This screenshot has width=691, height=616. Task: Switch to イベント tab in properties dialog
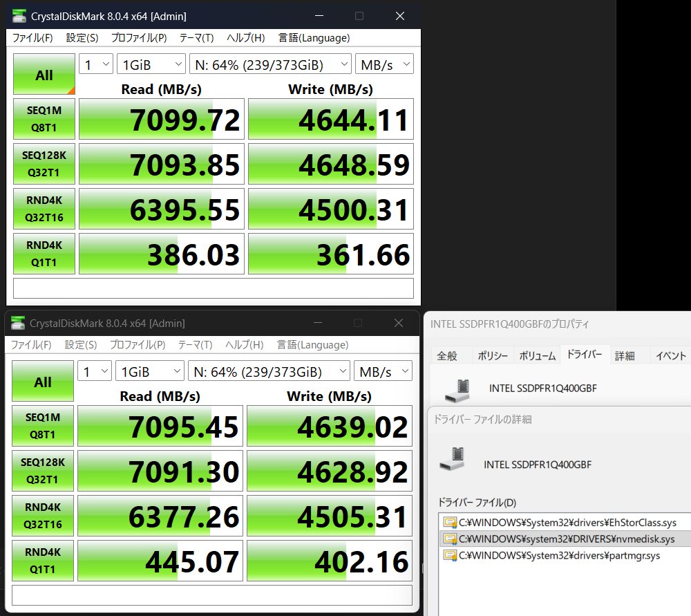click(671, 355)
